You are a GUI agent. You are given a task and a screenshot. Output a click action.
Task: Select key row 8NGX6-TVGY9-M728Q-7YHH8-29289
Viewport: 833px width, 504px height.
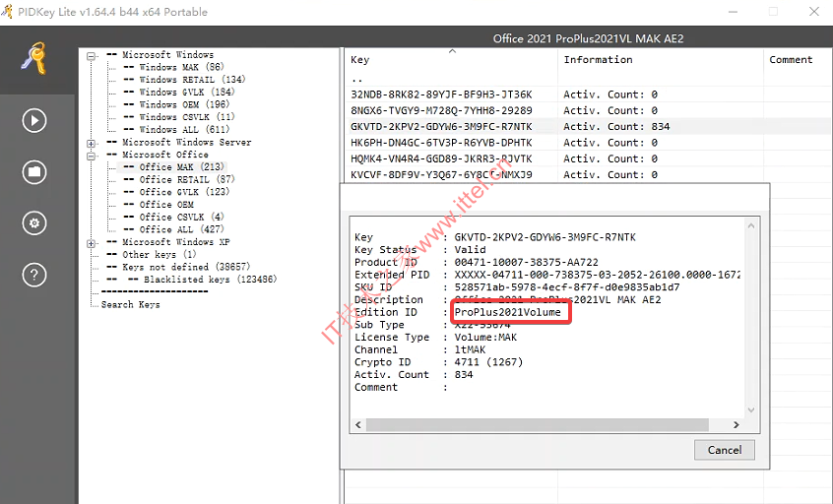click(x=441, y=110)
